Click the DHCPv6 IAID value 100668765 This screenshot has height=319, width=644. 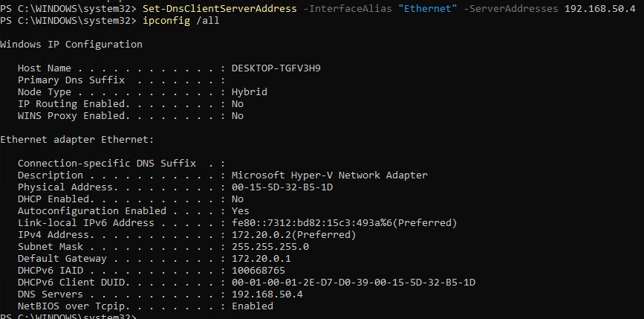tap(258, 271)
